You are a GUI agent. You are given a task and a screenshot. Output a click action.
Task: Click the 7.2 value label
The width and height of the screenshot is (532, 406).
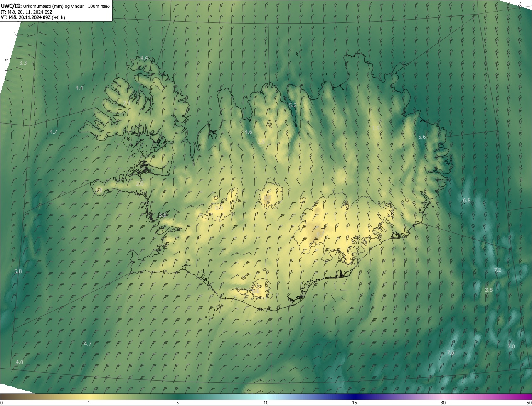[x=498, y=270]
